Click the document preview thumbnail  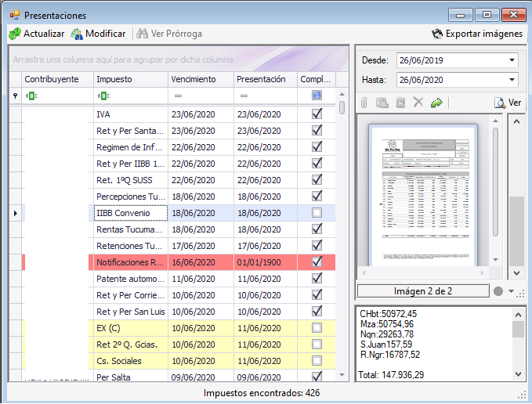[x=424, y=195]
